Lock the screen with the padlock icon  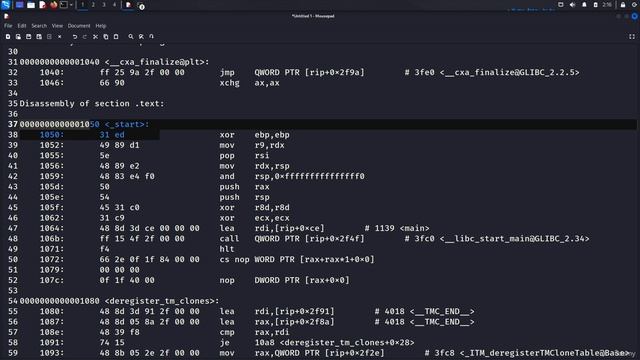click(623, 5)
